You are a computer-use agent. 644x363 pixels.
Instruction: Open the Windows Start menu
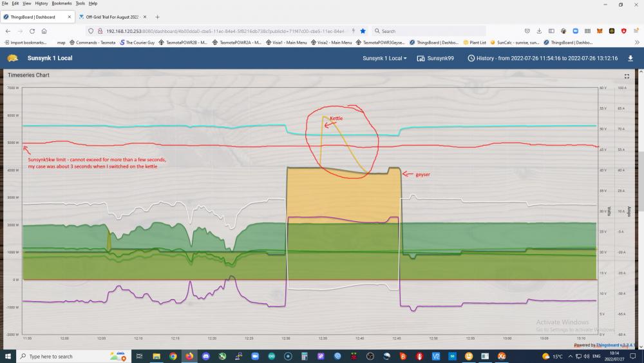(x=8, y=356)
